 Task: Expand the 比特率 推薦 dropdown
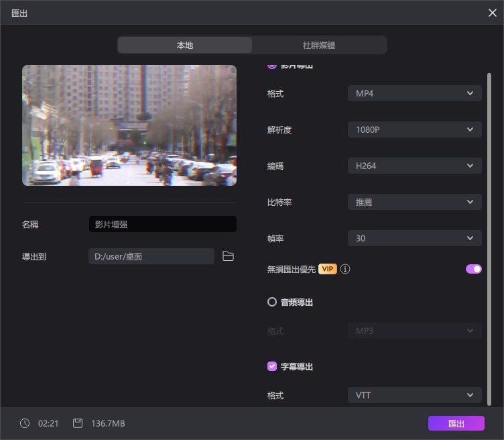pyautogui.click(x=414, y=202)
